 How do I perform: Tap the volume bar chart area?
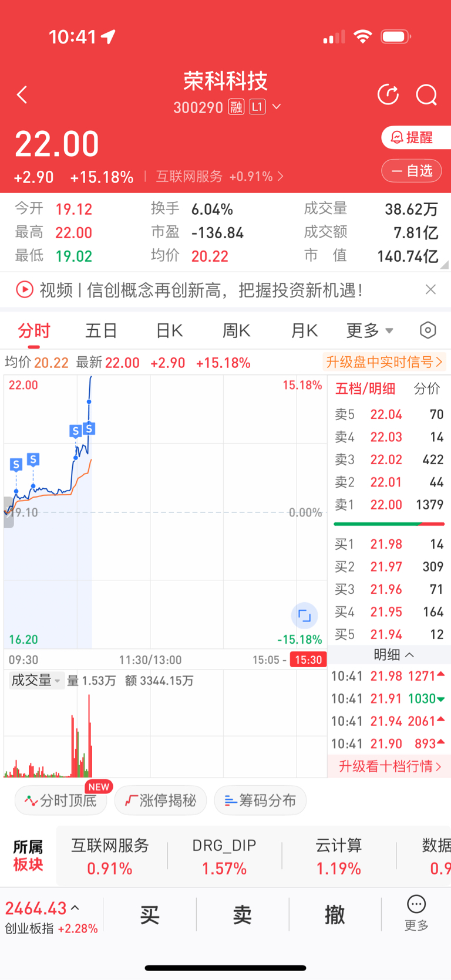[165, 734]
